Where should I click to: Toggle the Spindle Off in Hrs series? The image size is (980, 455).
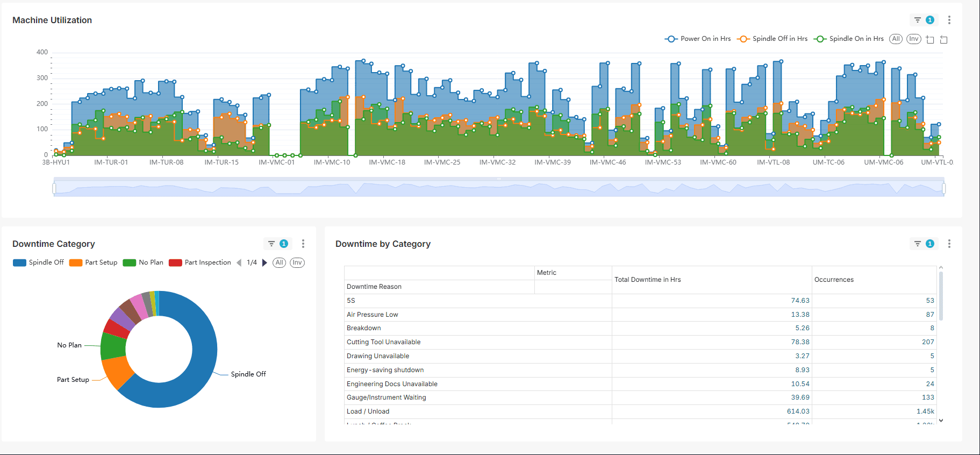point(772,39)
